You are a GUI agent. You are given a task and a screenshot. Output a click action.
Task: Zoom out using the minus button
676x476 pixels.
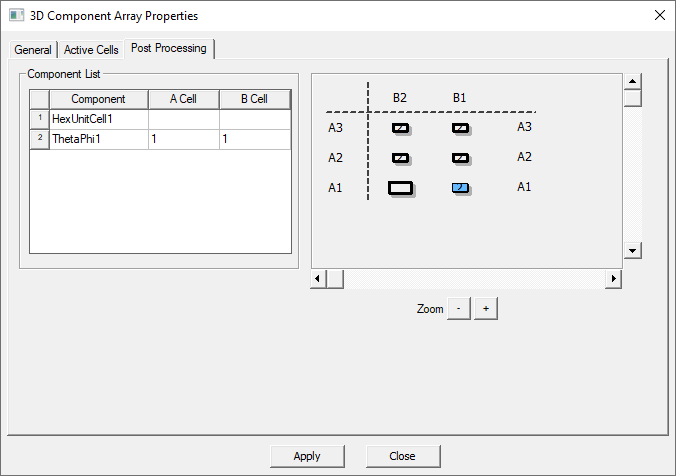click(x=458, y=309)
